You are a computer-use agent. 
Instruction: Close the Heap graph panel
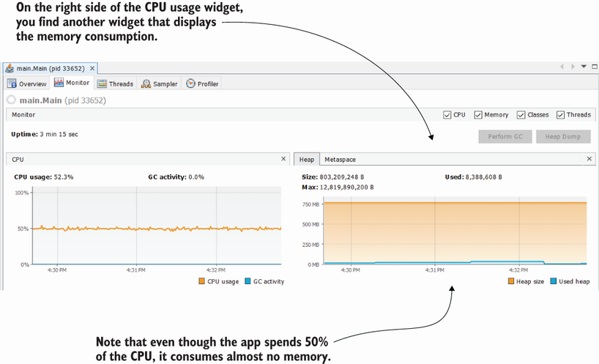589,158
